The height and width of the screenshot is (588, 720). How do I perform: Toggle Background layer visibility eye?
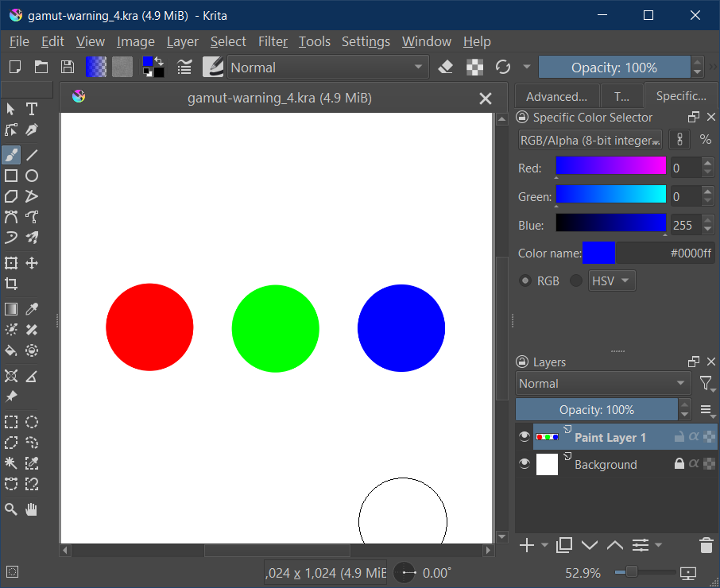click(524, 465)
